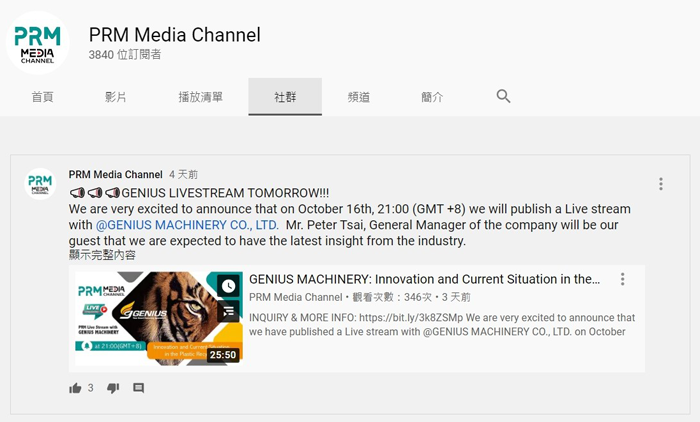700x422 pixels.
Task: Open the 播放清單 tab
Action: click(x=200, y=97)
